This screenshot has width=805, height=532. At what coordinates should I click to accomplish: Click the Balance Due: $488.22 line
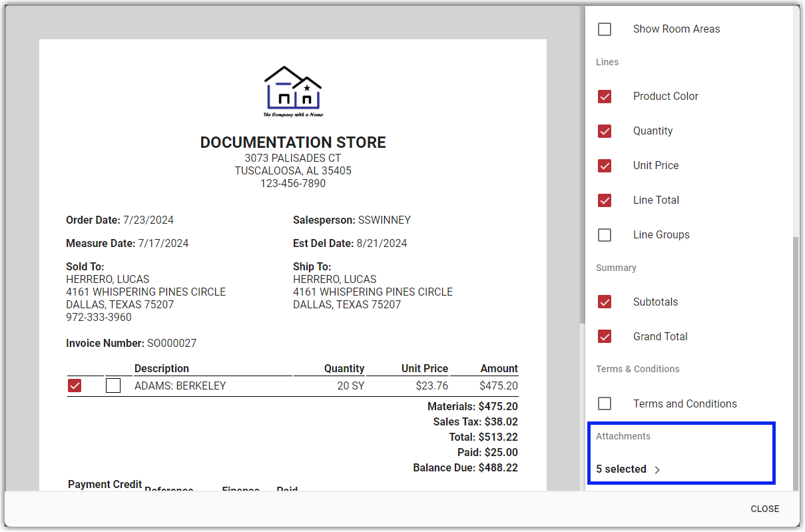[x=465, y=468]
